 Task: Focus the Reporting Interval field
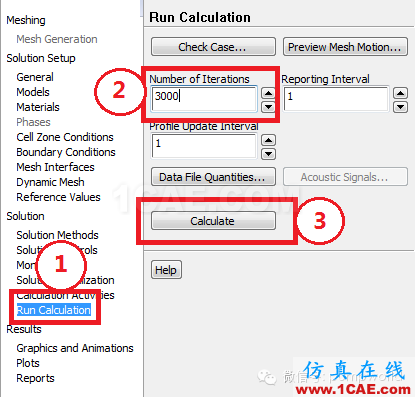[336, 99]
